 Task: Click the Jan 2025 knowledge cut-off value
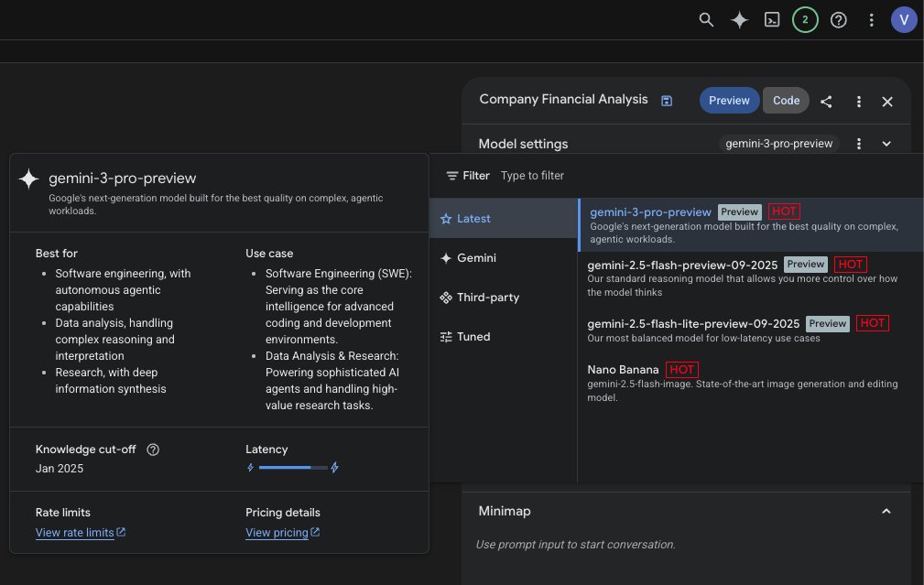(x=60, y=469)
